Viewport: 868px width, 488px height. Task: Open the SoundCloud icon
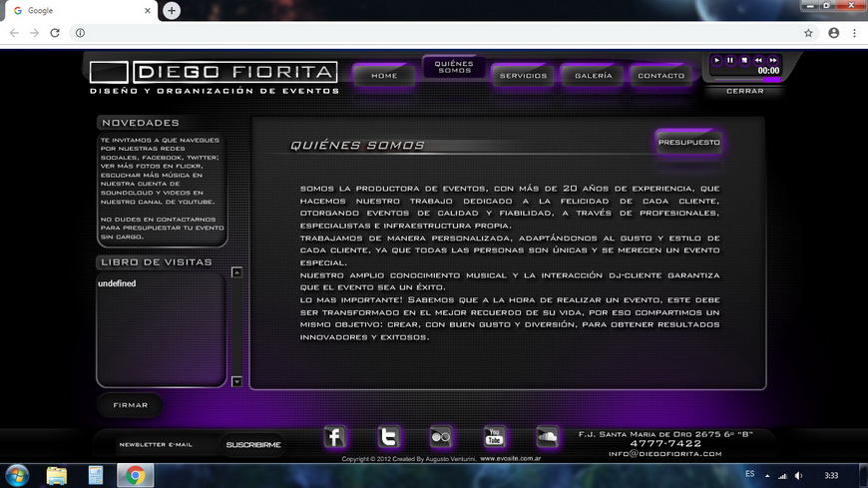[547, 437]
